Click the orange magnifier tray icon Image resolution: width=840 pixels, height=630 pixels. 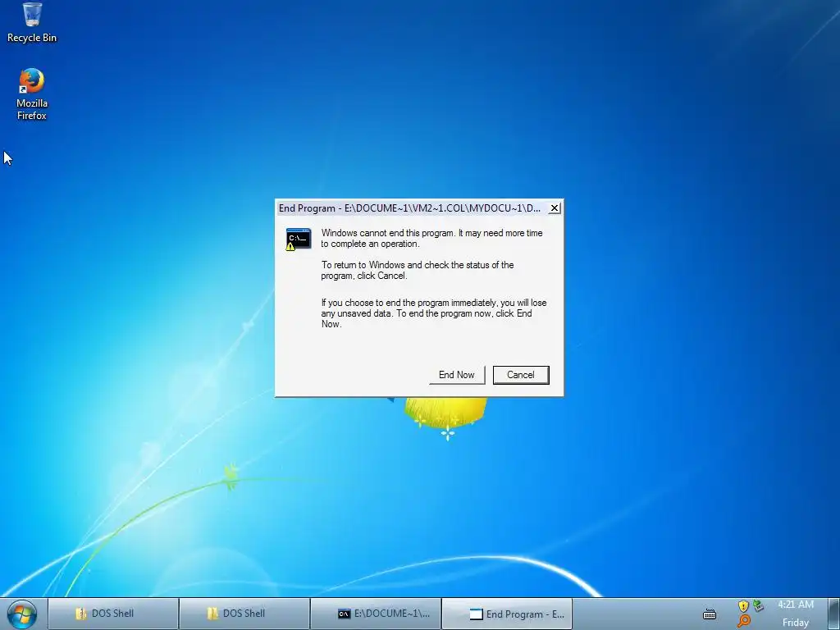[x=743, y=621]
